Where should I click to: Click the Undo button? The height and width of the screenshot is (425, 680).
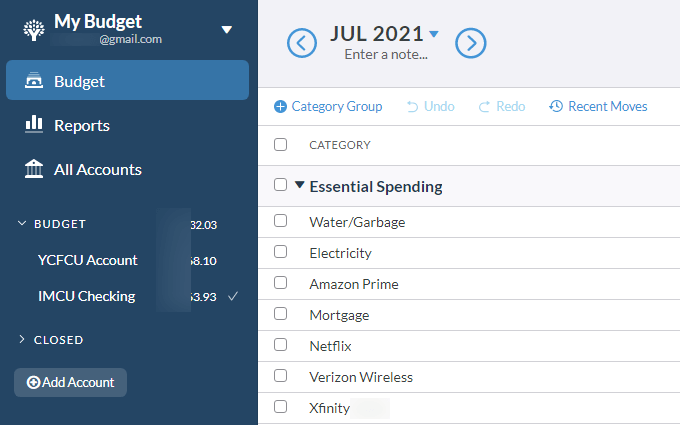pyautogui.click(x=430, y=107)
